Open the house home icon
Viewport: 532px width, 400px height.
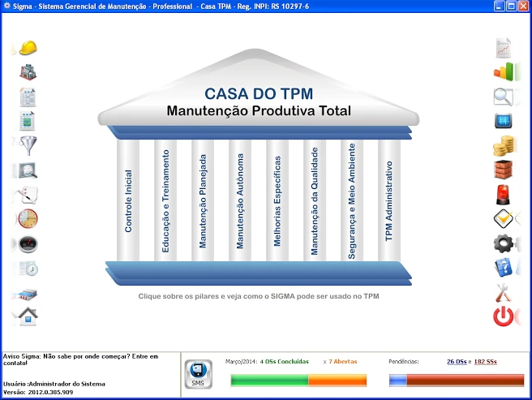28,316
